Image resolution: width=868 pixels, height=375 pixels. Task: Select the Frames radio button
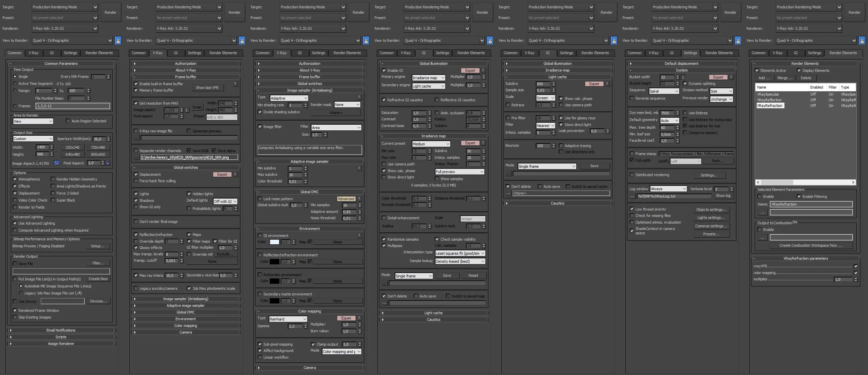(x=15, y=106)
